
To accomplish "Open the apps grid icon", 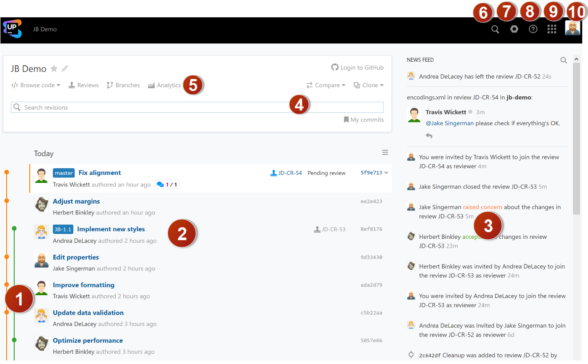I will point(552,29).
